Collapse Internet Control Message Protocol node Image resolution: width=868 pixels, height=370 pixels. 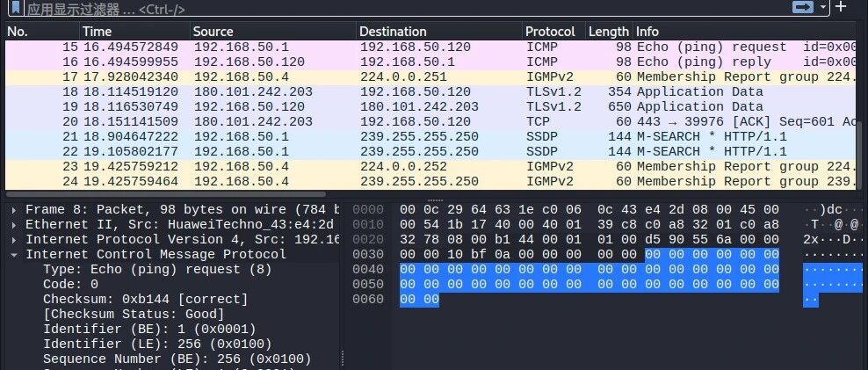[14, 255]
